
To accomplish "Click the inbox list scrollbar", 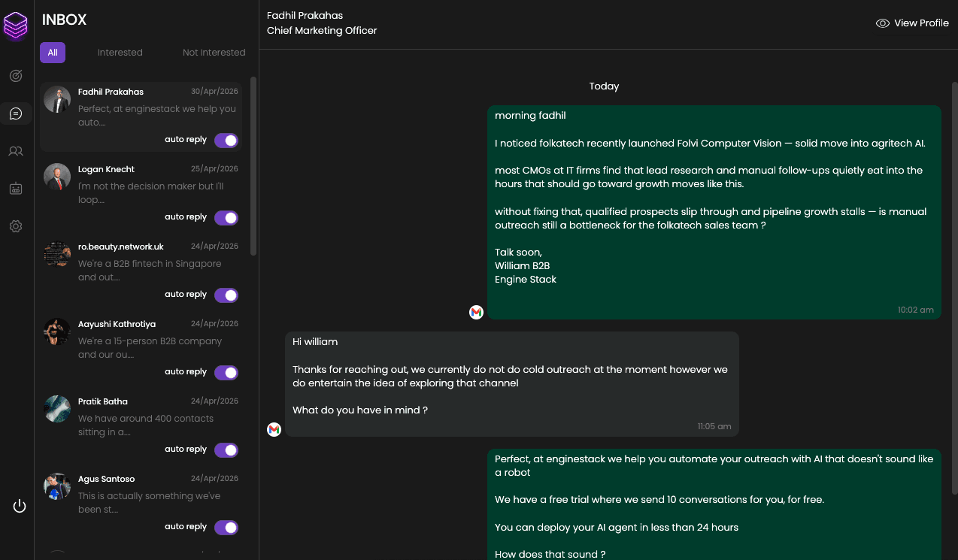I will (254, 165).
